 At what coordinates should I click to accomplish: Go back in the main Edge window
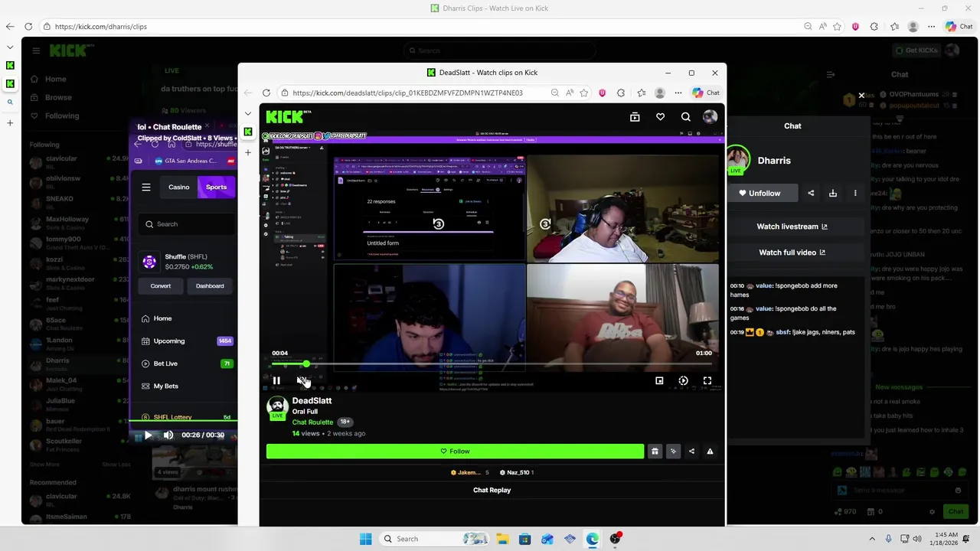[10, 26]
